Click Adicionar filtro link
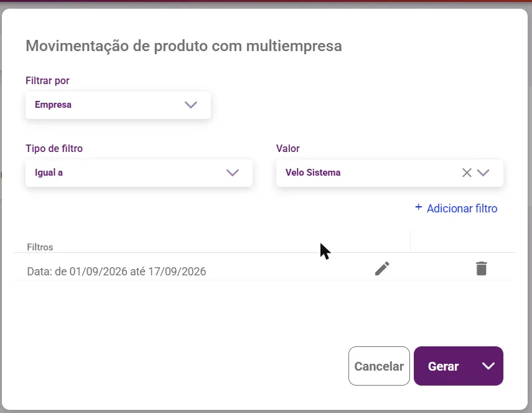The image size is (532, 413). click(x=456, y=208)
